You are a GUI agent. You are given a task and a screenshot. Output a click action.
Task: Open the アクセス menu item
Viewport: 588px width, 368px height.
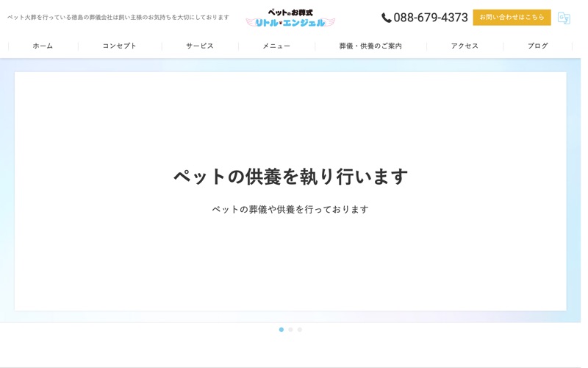[x=465, y=46]
